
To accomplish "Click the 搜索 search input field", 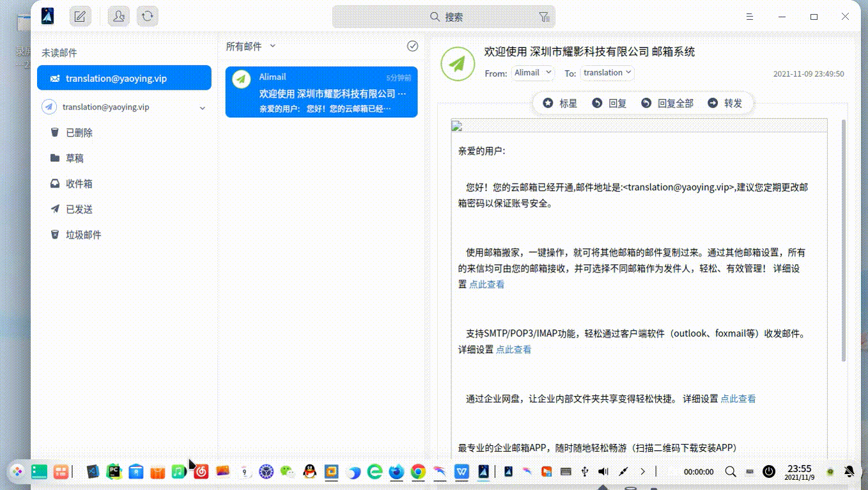I will click(454, 17).
